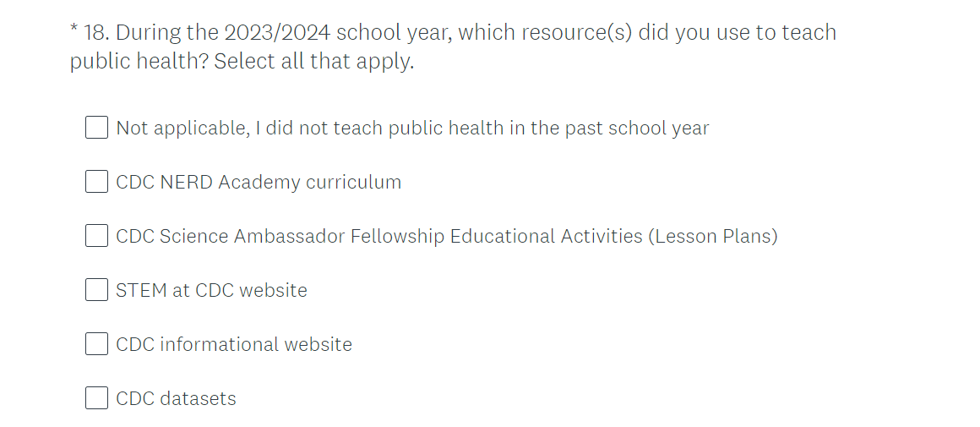Click the 'Select all that apply.' instruction
This screenshot has height=427, width=980.
point(314,63)
